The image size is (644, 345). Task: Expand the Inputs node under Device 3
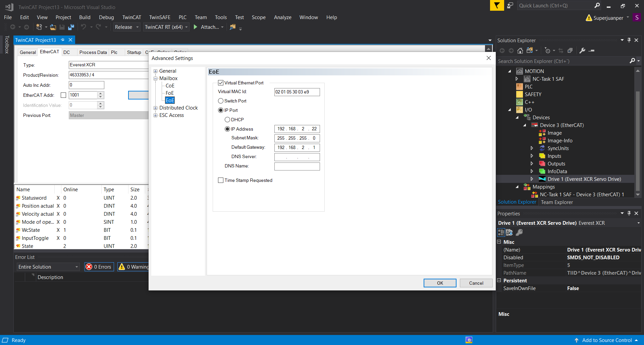tap(532, 156)
